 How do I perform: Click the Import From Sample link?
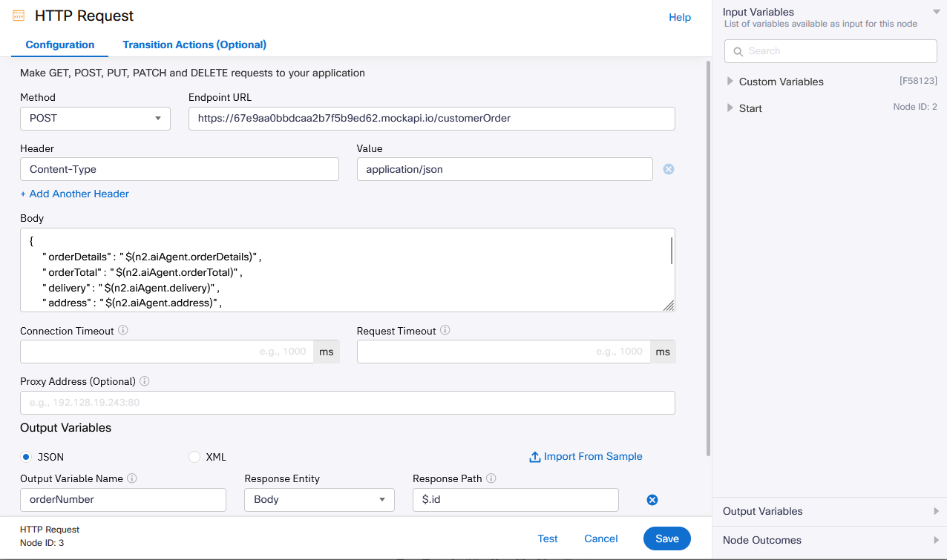tap(586, 457)
